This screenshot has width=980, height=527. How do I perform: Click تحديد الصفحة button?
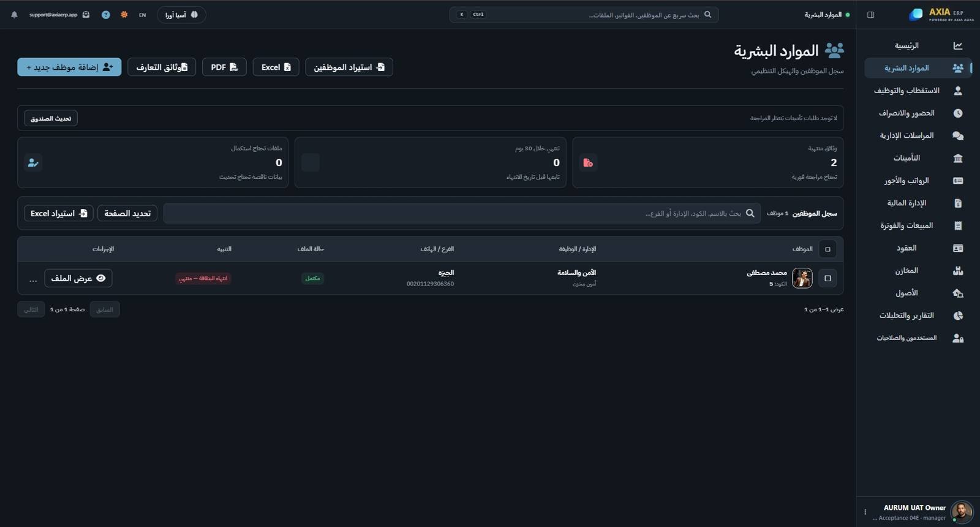click(127, 213)
